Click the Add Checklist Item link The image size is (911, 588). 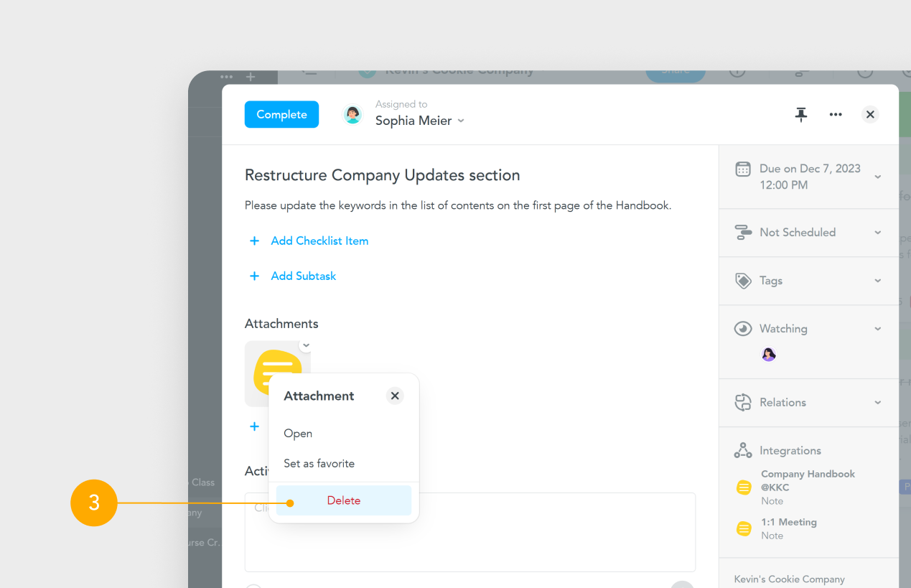click(319, 241)
